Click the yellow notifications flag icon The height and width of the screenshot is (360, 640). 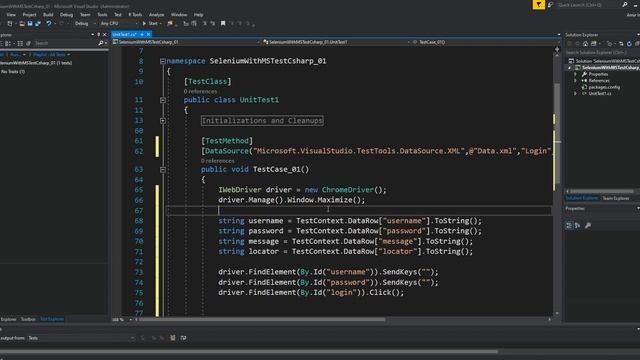tap(538, 4)
